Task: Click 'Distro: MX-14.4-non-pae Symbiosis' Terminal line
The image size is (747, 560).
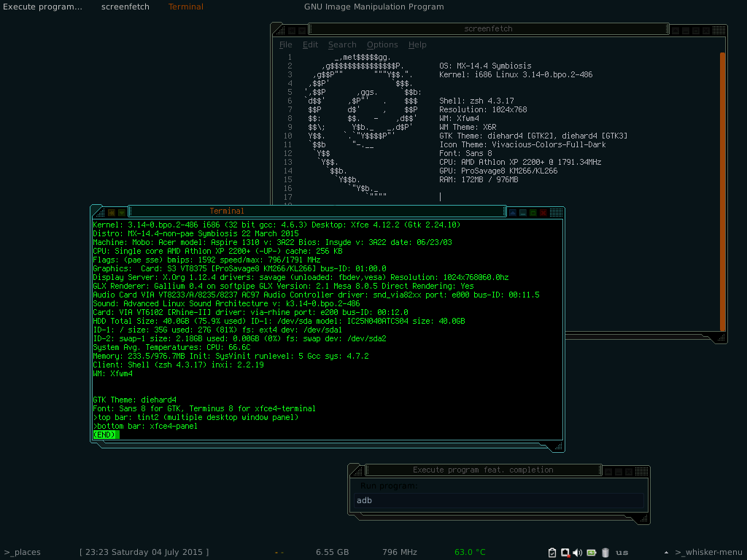Action: tap(196, 234)
